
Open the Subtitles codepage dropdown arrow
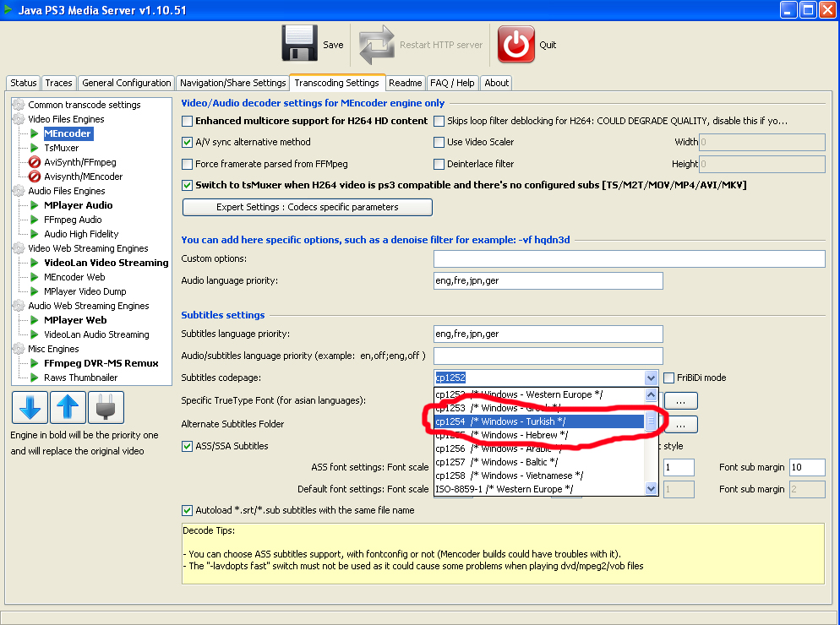651,378
